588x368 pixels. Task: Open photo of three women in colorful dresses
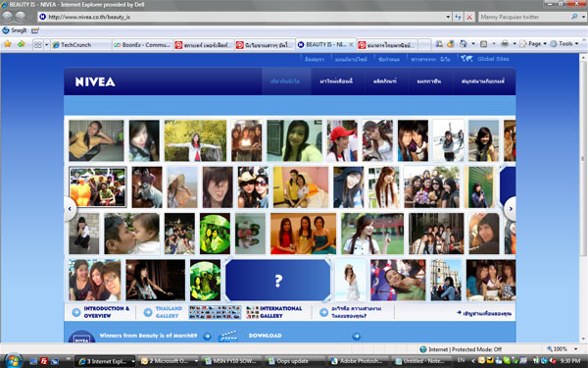tap(303, 234)
